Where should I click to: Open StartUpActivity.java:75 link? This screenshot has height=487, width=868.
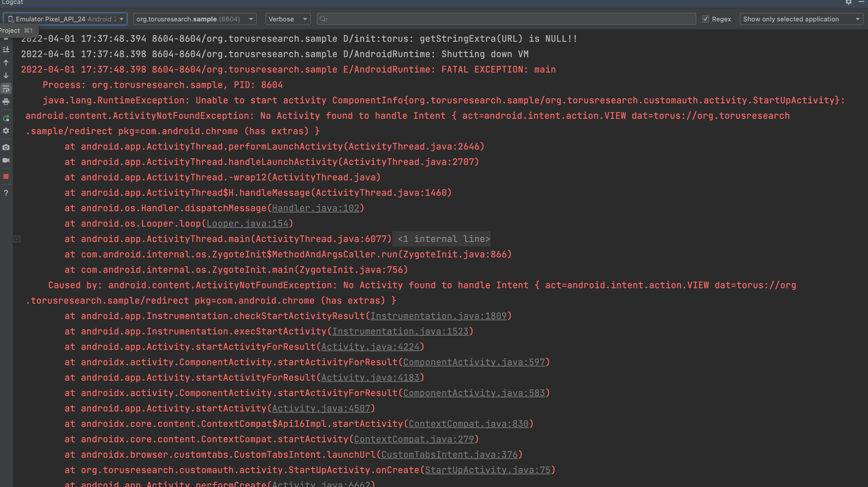pos(488,470)
